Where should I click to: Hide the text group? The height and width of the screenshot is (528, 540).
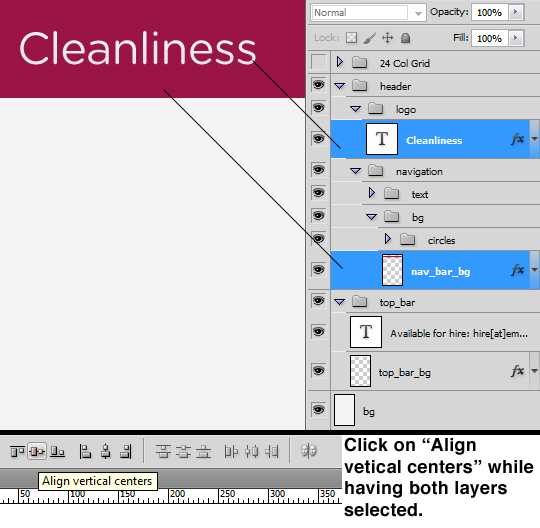319,193
